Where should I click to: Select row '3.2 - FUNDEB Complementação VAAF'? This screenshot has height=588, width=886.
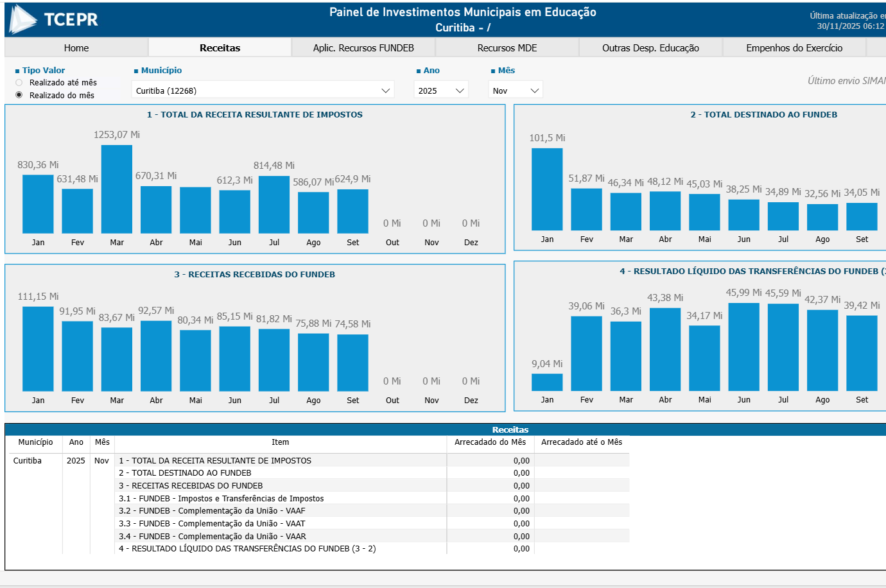[212, 511]
